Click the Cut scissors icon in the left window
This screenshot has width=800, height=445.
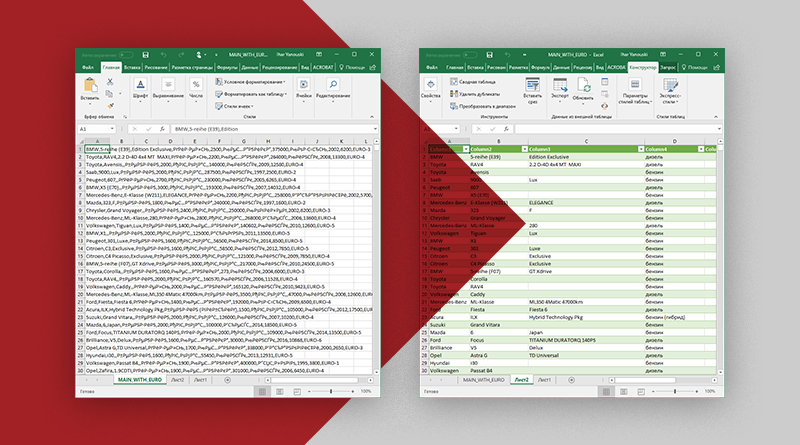click(x=110, y=82)
